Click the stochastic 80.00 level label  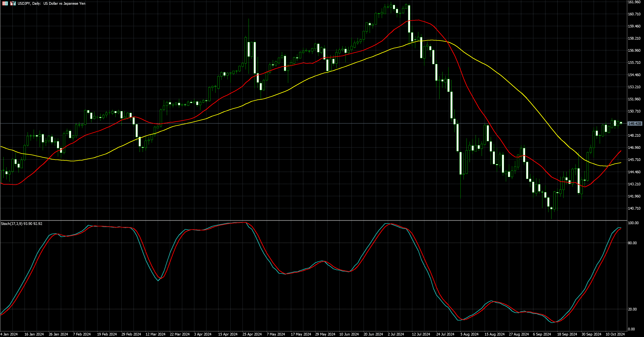tap(632, 243)
